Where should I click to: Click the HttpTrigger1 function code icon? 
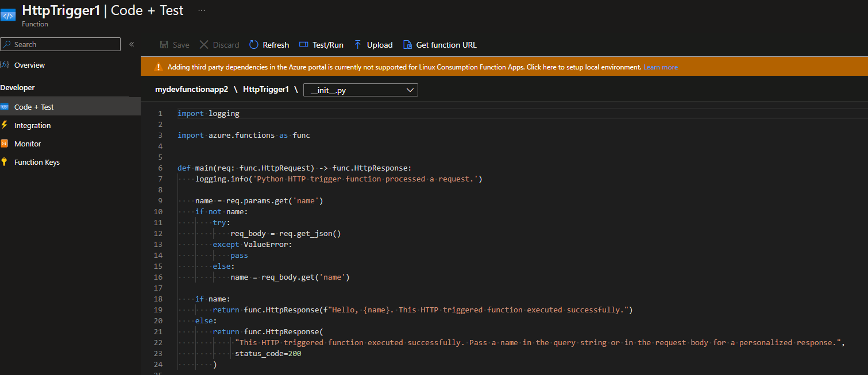(x=8, y=16)
